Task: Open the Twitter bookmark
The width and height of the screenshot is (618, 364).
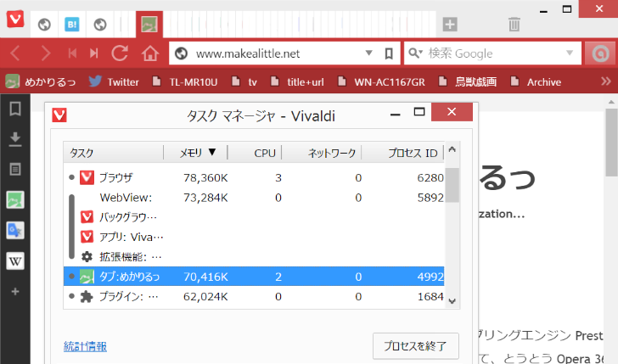Action: tap(114, 81)
